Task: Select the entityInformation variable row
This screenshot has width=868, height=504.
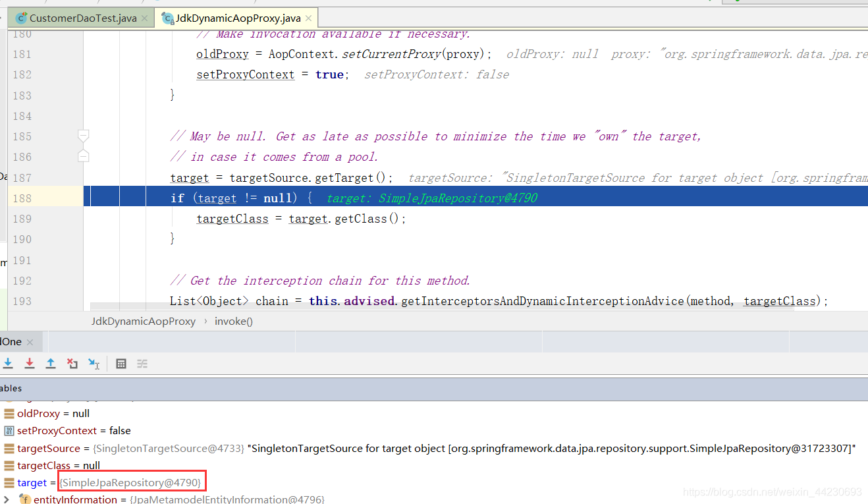Action: click(x=434, y=499)
